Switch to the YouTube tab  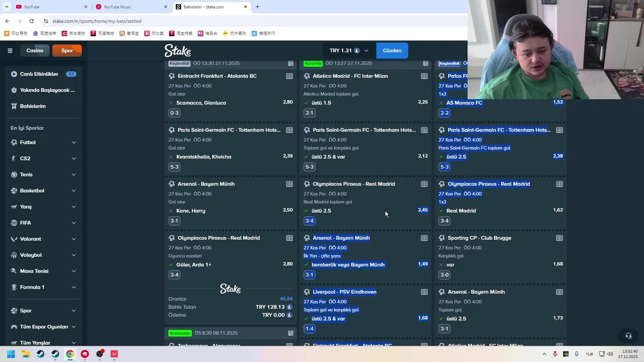click(50, 7)
